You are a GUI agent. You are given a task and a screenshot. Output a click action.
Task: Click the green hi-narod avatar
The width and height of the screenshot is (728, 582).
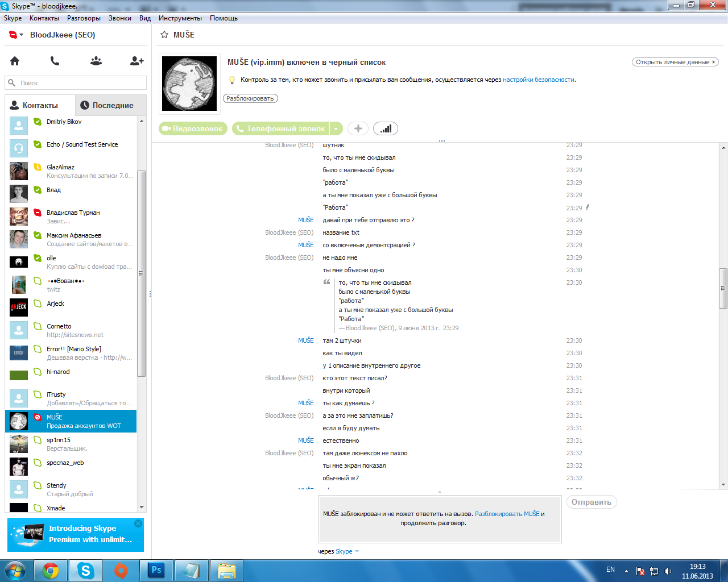19,376
